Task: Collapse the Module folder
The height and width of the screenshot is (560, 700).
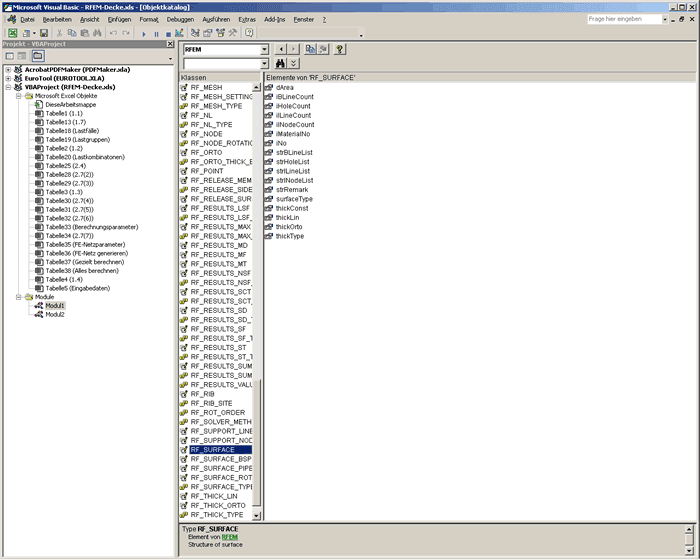Action: pos(19,297)
